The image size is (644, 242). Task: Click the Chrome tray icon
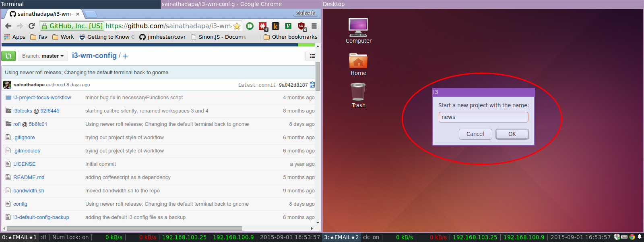[632, 237]
